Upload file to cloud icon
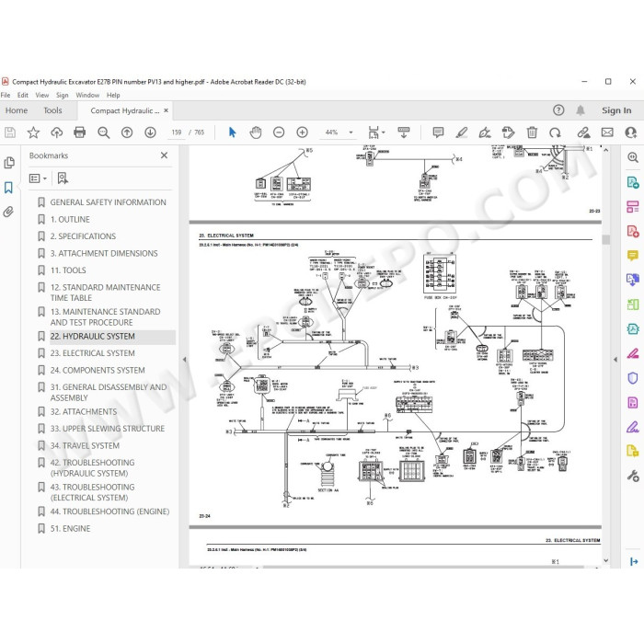Screen dimensions: 644x644 click(x=57, y=132)
